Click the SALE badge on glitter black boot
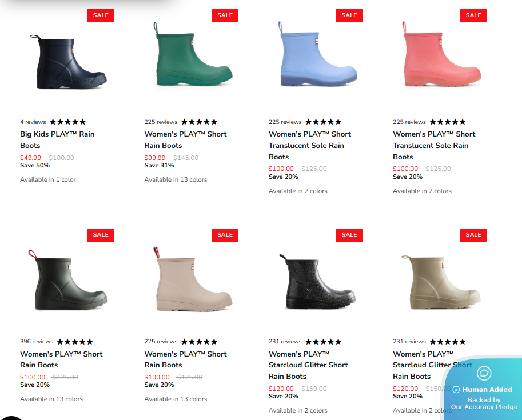The height and width of the screenshot is (420, 522). 349,235
